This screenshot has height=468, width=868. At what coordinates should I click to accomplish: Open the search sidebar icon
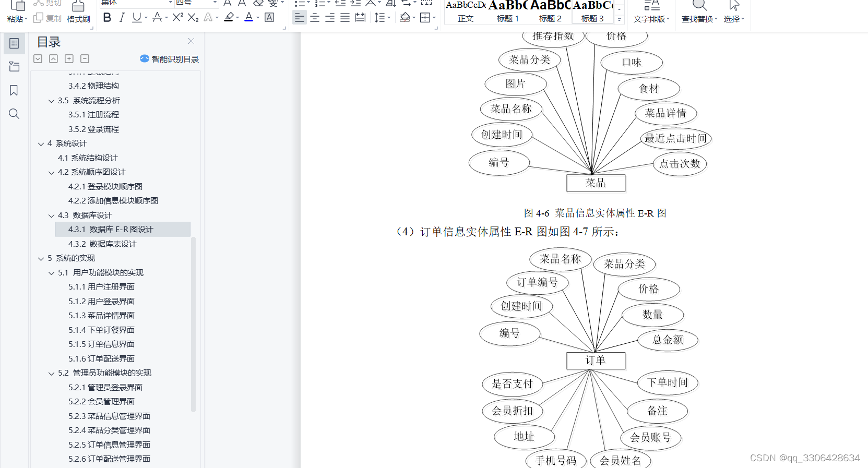click(x=14, y=114)
